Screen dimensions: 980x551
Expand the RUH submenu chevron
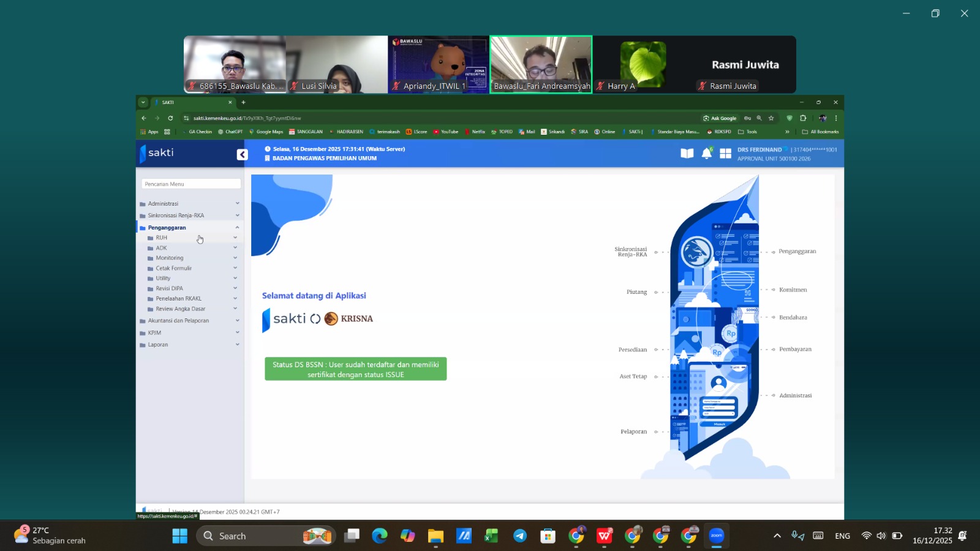tap(235, 238)
